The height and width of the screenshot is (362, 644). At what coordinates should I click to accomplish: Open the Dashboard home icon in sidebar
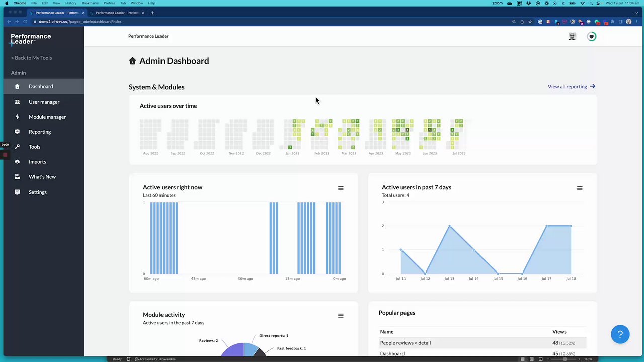tap(17, 86)
